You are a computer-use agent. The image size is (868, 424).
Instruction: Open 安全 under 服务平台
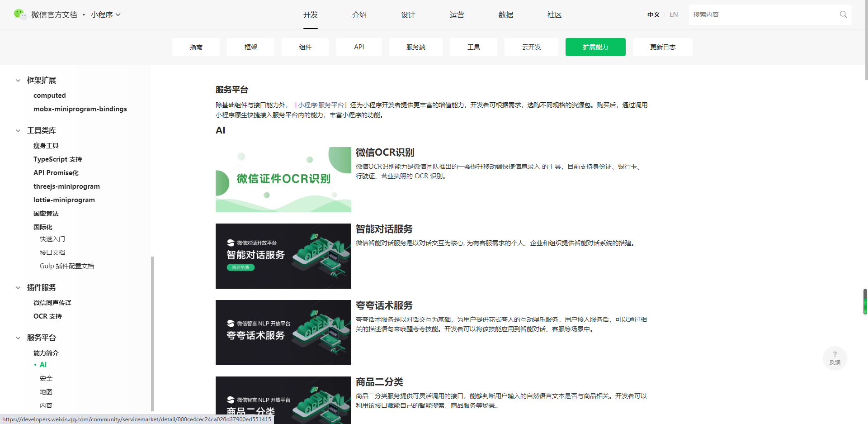coord(46,378)
